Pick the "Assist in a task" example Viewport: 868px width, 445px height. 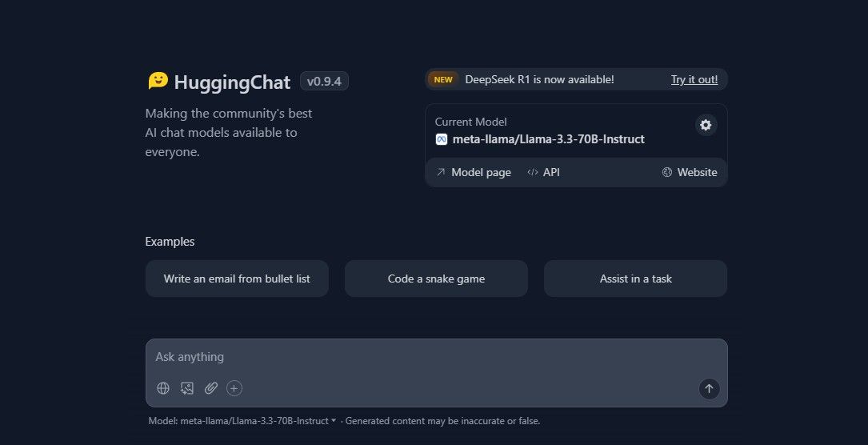click(x=635, y=279)
